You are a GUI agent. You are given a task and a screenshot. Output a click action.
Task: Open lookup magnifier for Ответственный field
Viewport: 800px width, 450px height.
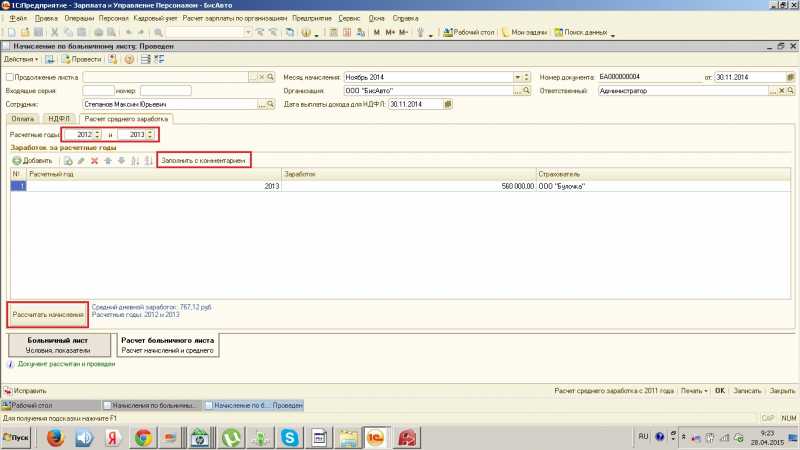(791, 91)
